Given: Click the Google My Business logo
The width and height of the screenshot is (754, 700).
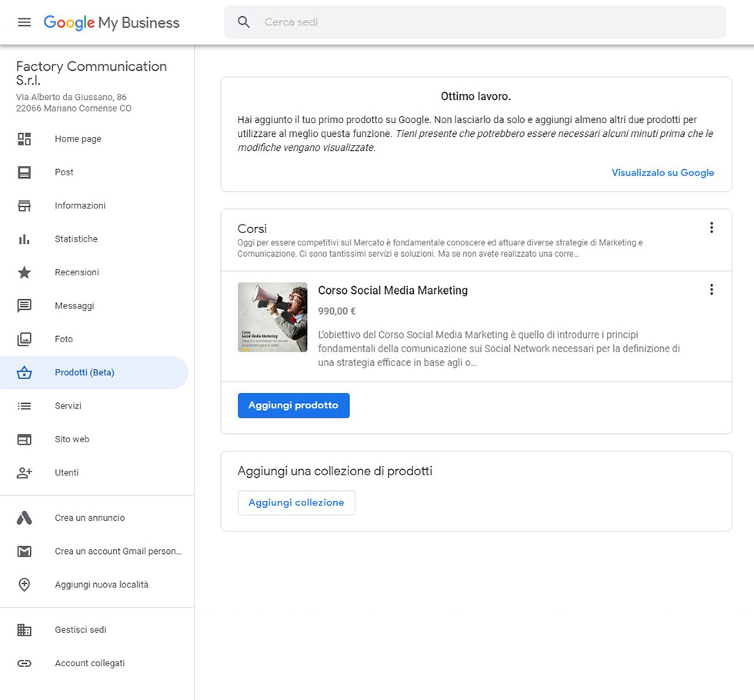Looking at the screenshot, I should coord(112,22).
